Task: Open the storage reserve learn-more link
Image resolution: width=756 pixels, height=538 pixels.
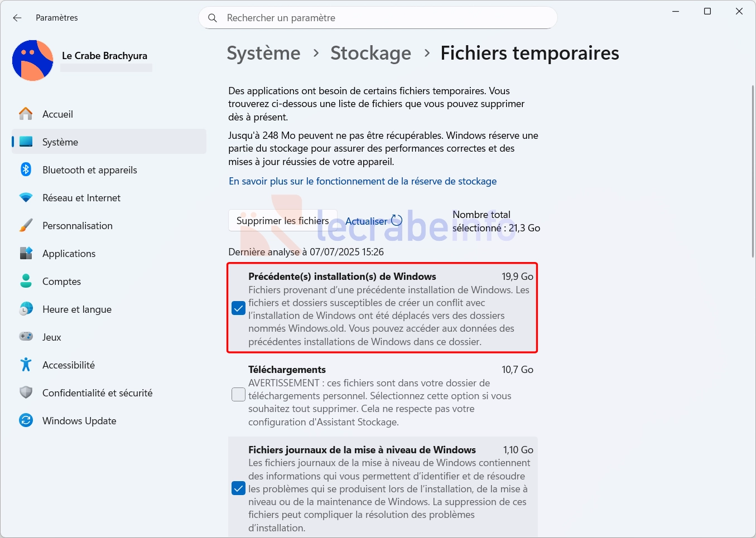Action: (x=363, y=181)
